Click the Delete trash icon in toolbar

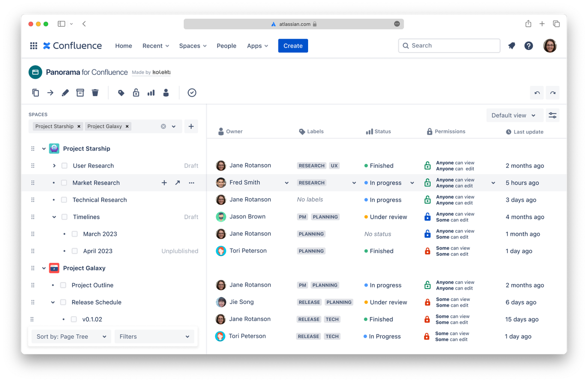pos(95,93)
